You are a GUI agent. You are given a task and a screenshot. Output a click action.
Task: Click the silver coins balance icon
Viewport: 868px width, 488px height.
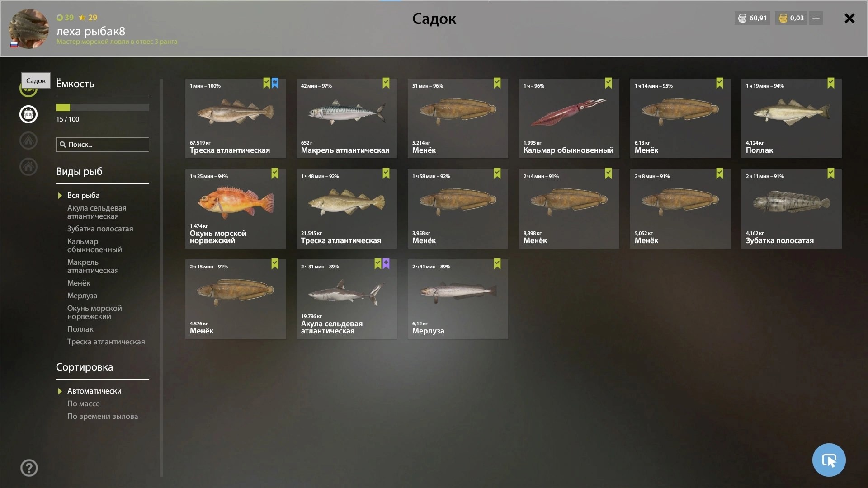(x=742, y=18)
